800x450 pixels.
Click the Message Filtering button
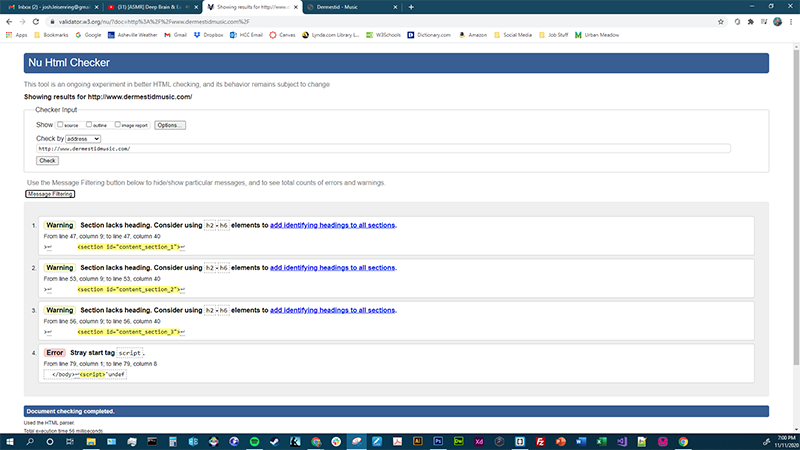(50, 194)
